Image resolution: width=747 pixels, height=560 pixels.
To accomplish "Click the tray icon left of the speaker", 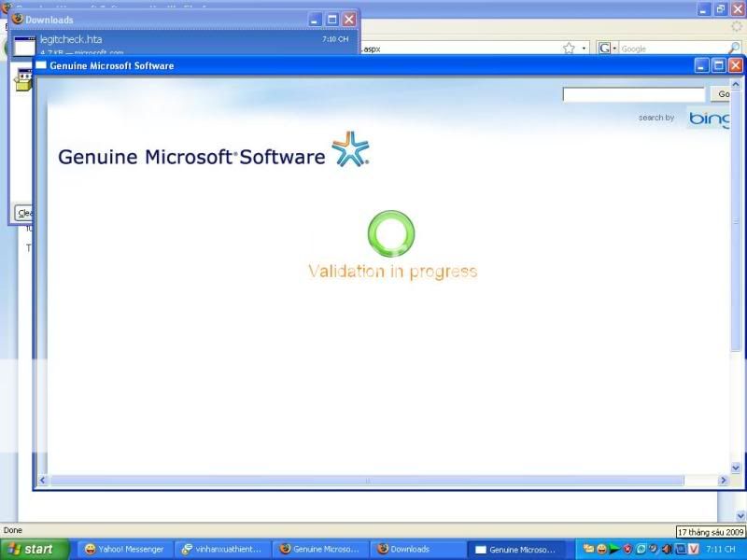I will tap(655, 549).
